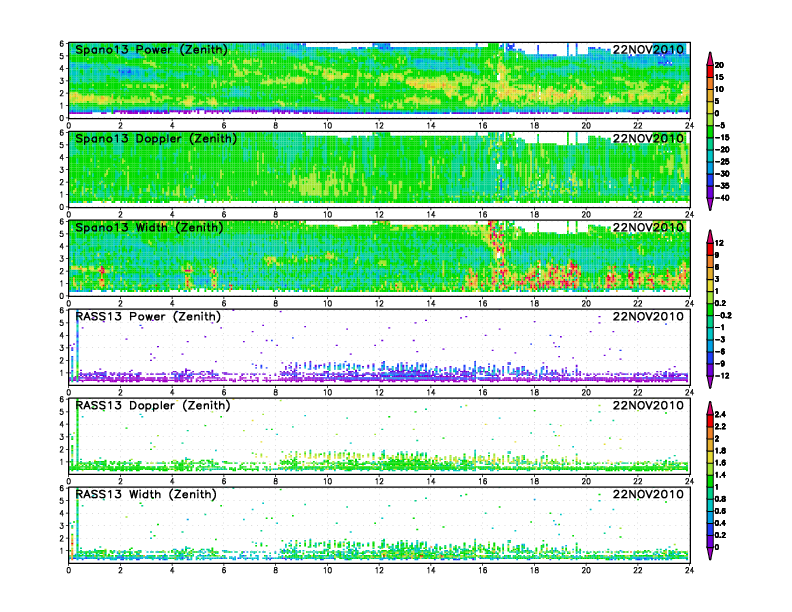792x612 pixels.
Task: Pick the red segment of the bottom colorbar
Action: pos(710,420)
